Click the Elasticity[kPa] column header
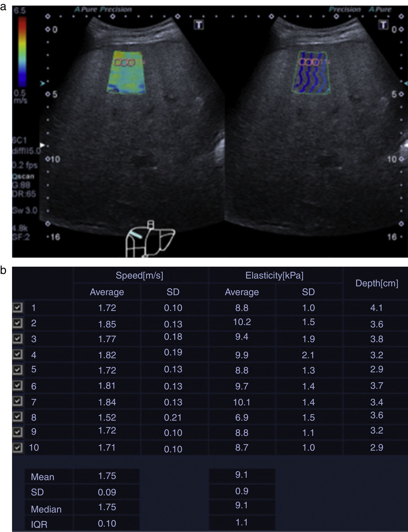 [274, 275]
